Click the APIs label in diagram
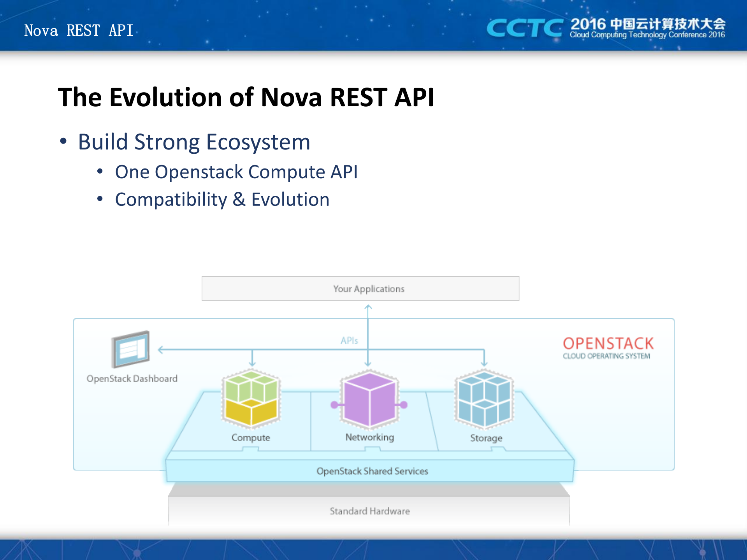The image size is (747, 560). [349, 341]
